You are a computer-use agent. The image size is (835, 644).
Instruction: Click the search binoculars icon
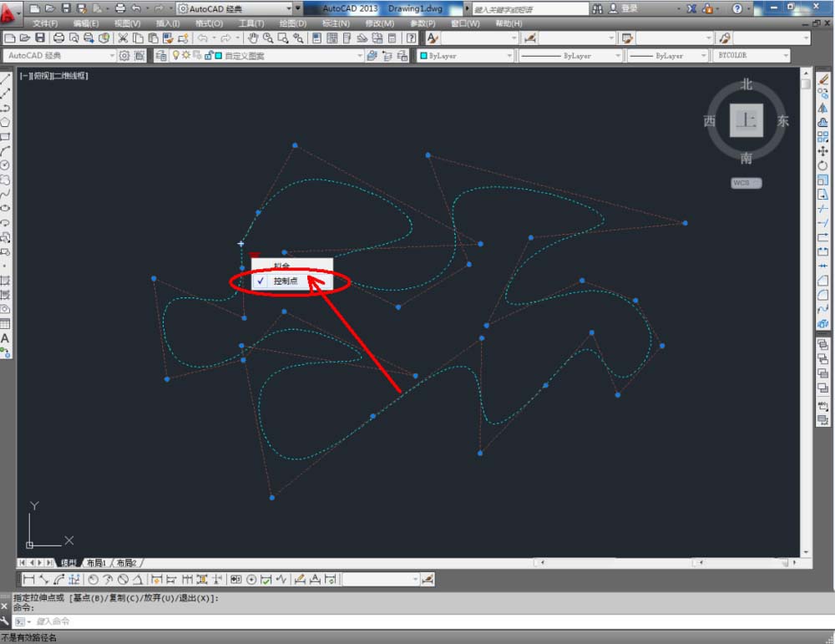point(598,8)
